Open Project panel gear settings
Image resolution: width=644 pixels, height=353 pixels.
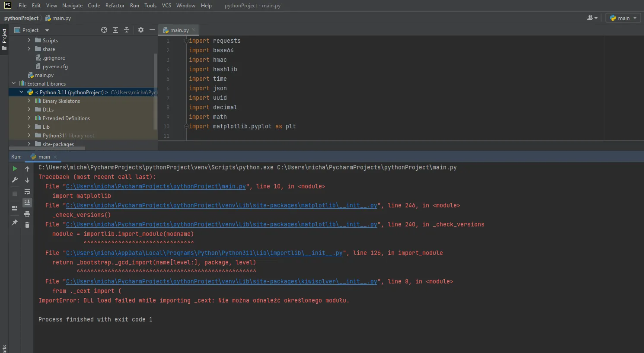pyautogui.click(x=141, y=30)
